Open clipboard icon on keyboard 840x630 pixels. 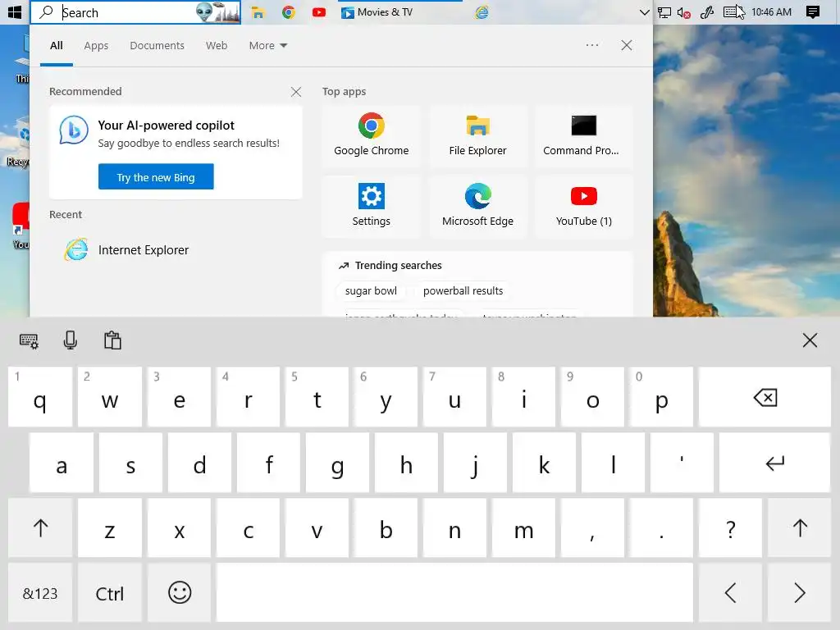112,340
